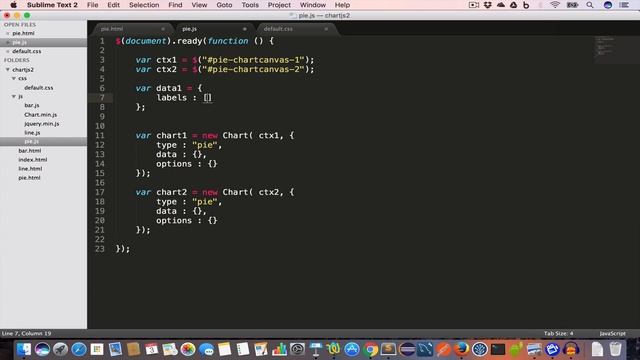Launch Siri from the Dock
Screen dimensions: 640x360
[x=42, y=349]
